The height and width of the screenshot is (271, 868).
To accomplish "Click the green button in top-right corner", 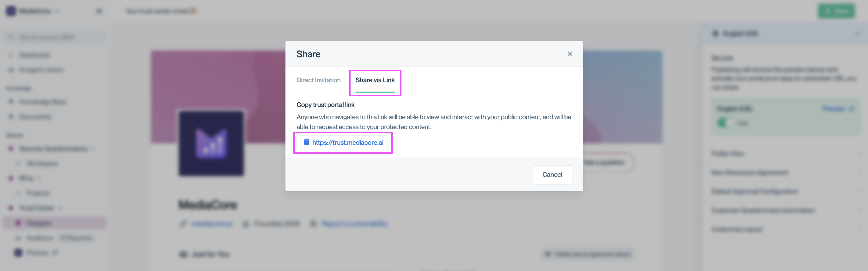I will [836, 11].
